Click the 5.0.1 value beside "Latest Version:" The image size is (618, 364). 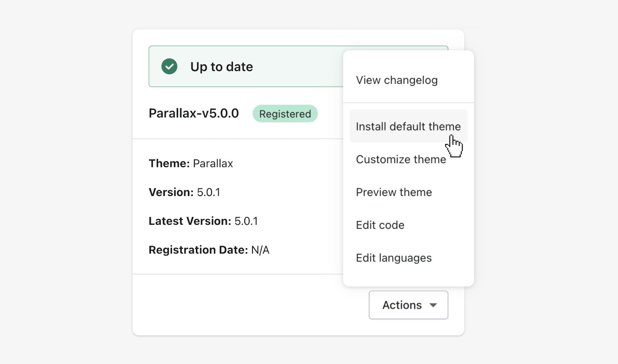(x=246, y=221)
